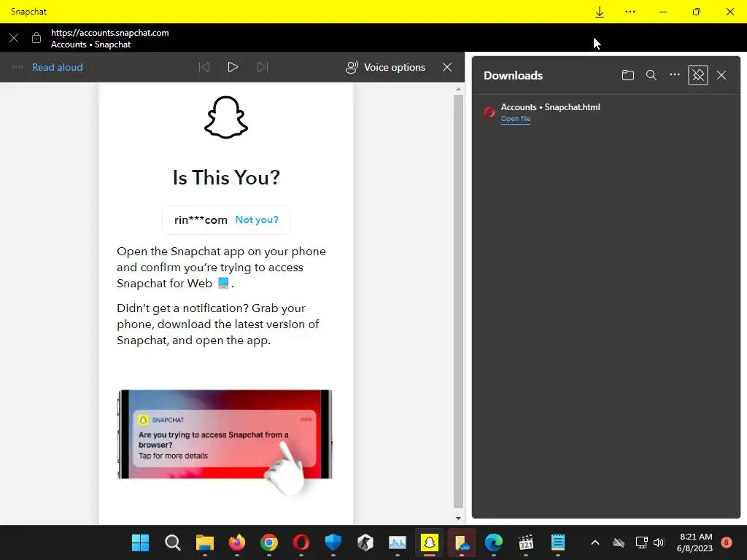Close the Downloads panel
747x560 pixels.
click(x=721, y=75)
